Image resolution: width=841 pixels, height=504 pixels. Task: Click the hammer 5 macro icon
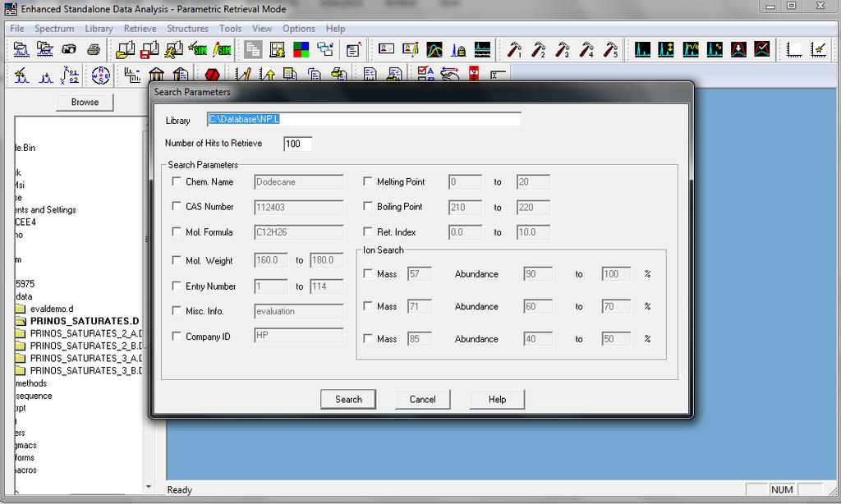click(x=610, y=50)
